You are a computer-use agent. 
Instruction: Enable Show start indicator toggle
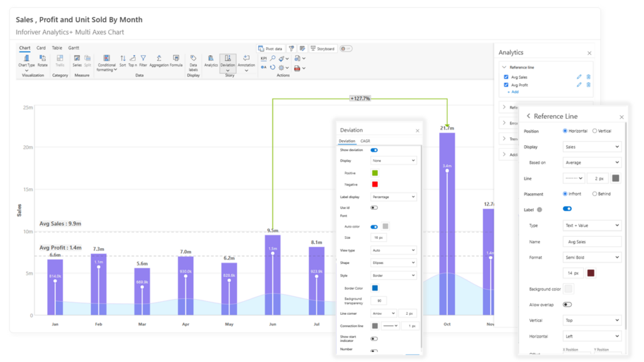374,339
